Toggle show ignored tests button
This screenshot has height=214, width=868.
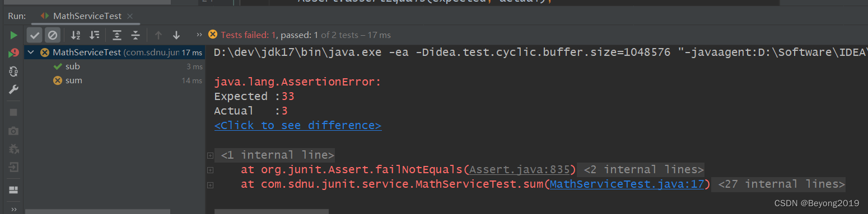(53, 35)
